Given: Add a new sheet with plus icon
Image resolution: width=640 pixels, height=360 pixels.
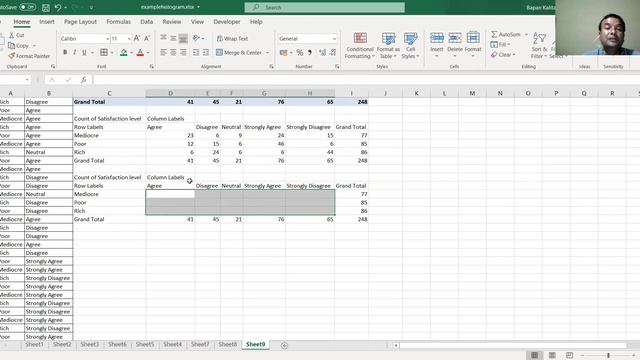Looking at the screenshot, I should (x=284, y=345).
